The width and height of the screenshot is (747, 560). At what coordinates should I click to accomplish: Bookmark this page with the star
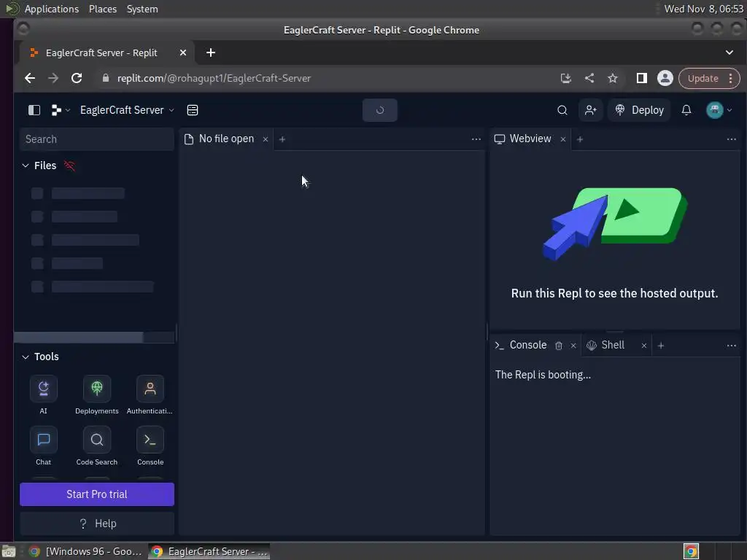(613, 78)
